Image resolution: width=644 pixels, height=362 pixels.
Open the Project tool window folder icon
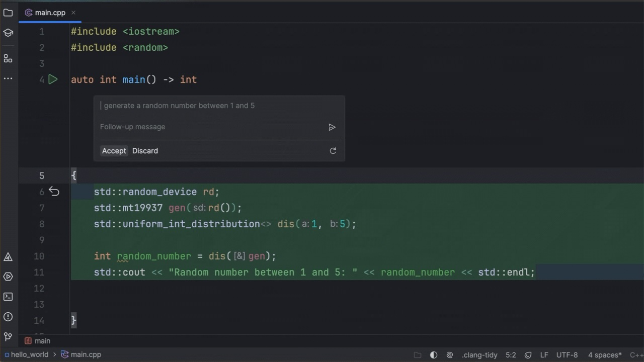click(x=8, y=13)
